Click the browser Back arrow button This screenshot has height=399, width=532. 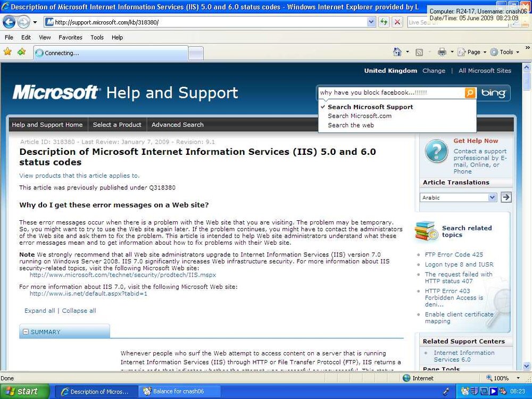9,22
